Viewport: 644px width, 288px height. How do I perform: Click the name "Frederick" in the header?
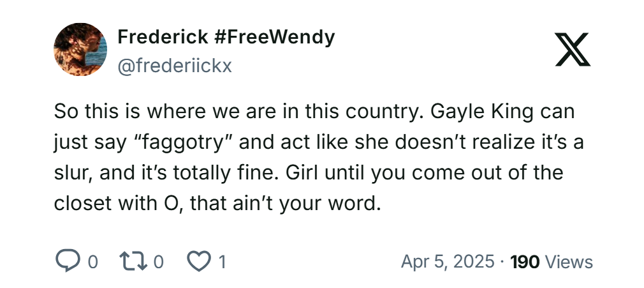[162, 37]
